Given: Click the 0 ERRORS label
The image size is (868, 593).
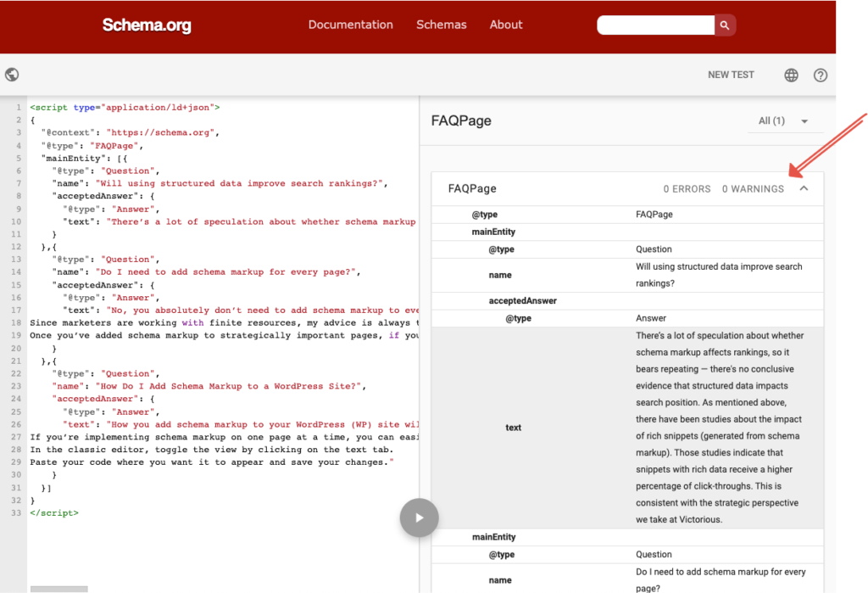Looking at the screenshot, I should pos(687,189).
